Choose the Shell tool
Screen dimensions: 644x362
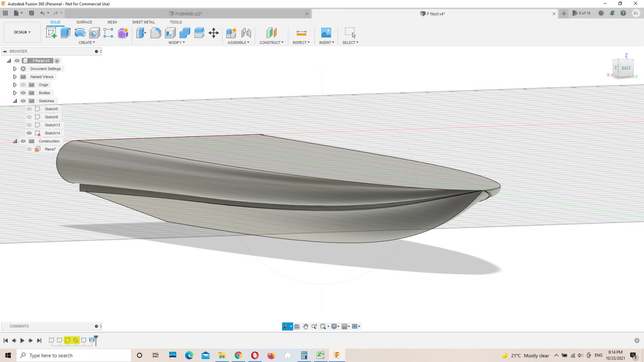[170, 33]
